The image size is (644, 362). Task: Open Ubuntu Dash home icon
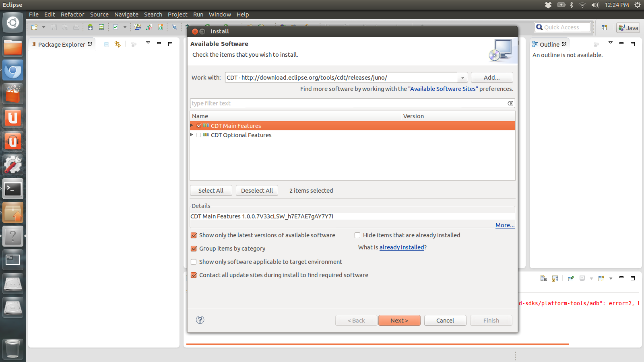click(x=13, y=23)
